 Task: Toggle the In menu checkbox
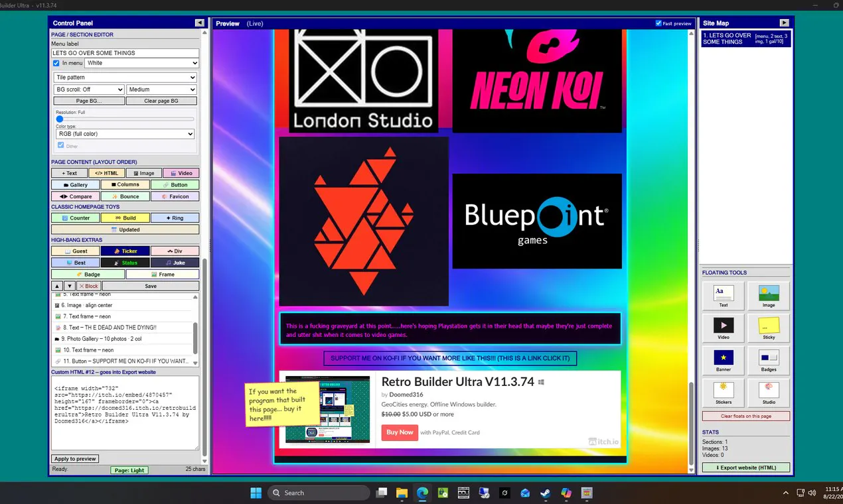(56, 63)
